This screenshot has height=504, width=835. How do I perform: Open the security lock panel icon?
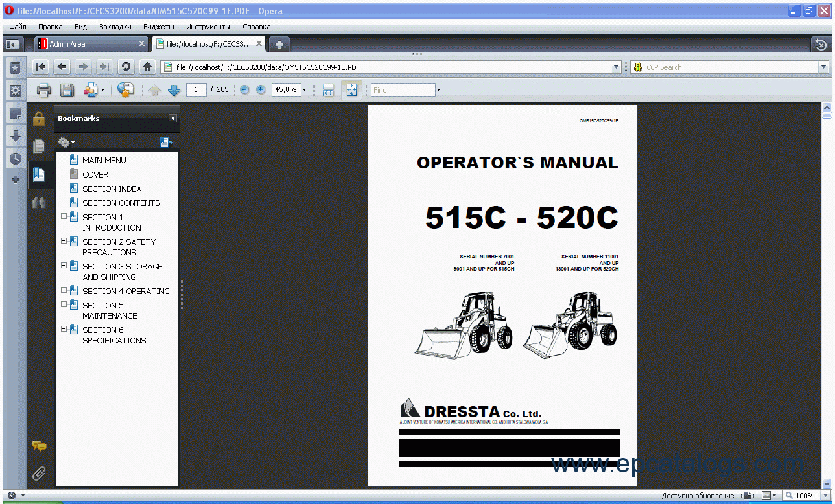tap(39, 119)
